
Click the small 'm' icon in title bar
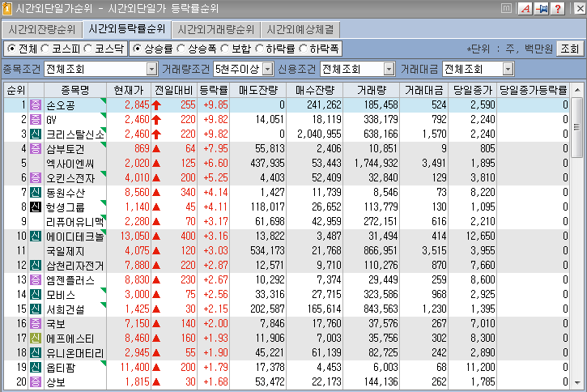[506, 8]
